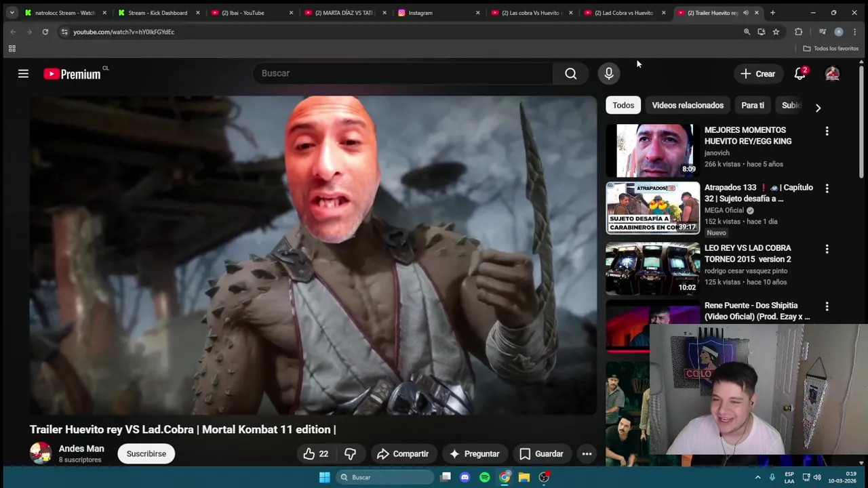The height and width of the screenshot is (488, 868).
Task: Switch to Las cobra Vs Huevito tab
Action: 532,13
